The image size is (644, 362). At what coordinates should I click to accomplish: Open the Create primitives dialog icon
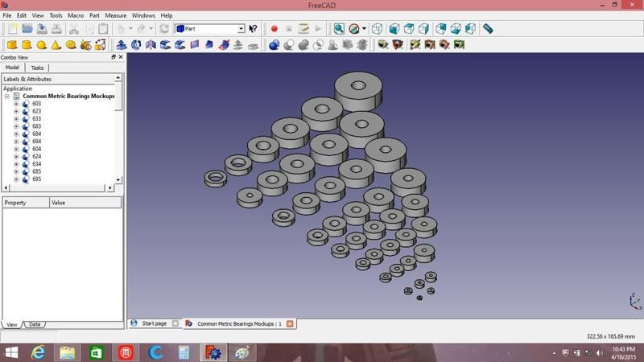pyautogui.click(x=86, y=45)
